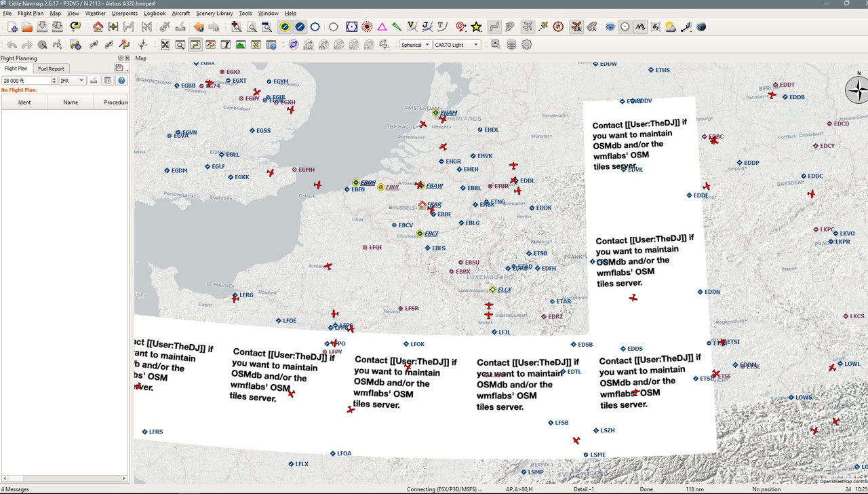Click the map zoom in icon
Image resolution: width=868 pixels, height=494 pixels.
click(x=236, y=27)
